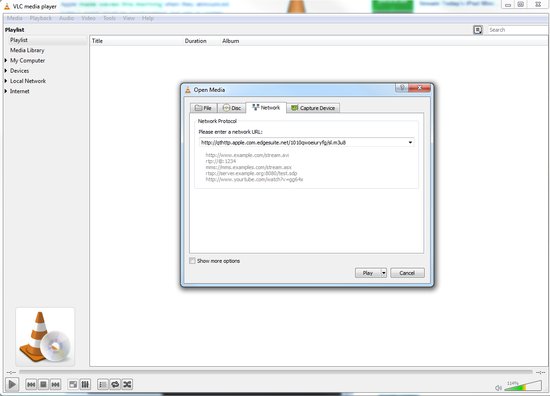
Task: Adjust the volume slider
Action: [523, 386]
